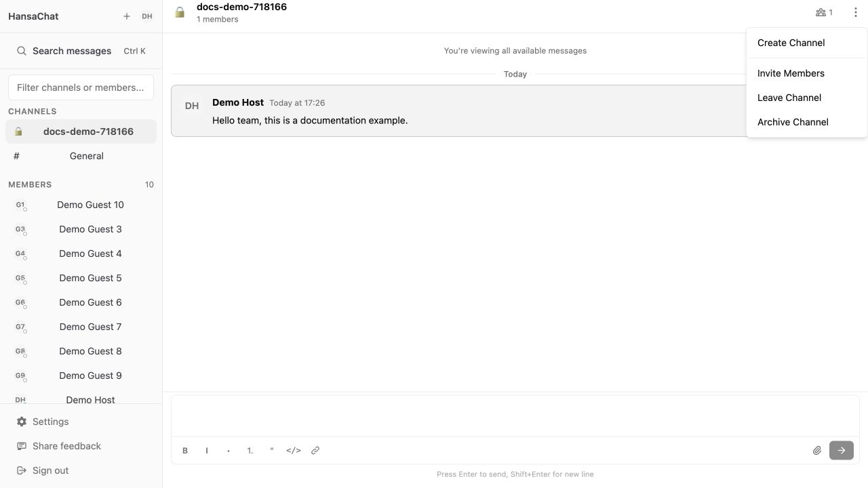This screenshot has height=488, width=868.
Task: Click the Today at 17:26 timestamp
Action: [297, 103]
